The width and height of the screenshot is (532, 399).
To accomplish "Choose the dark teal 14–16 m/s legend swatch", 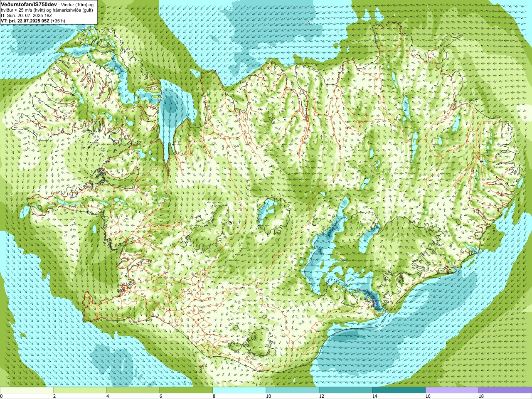I will coord(399,390).
